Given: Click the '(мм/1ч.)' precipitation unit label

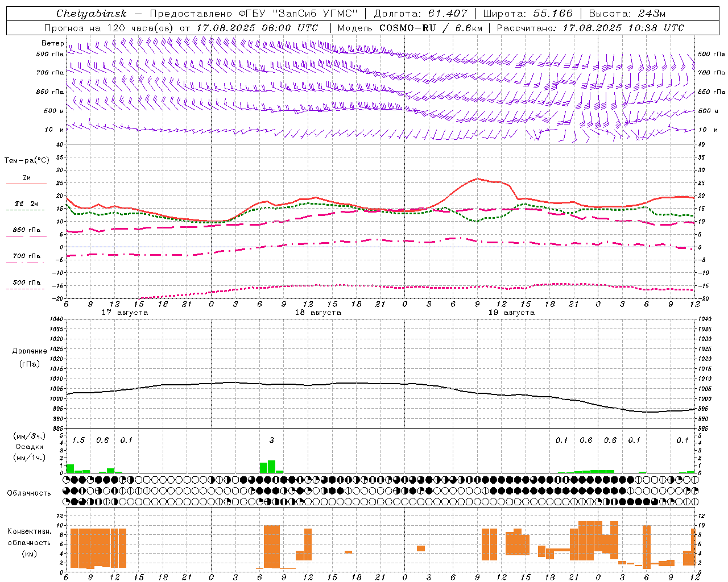Looking at the screenshot, I should click(29, 458).
